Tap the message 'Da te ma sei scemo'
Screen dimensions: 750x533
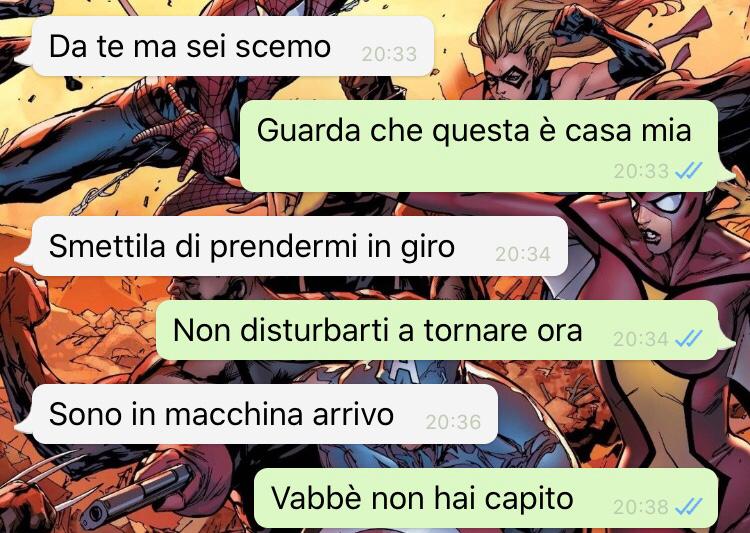point(225,46)
